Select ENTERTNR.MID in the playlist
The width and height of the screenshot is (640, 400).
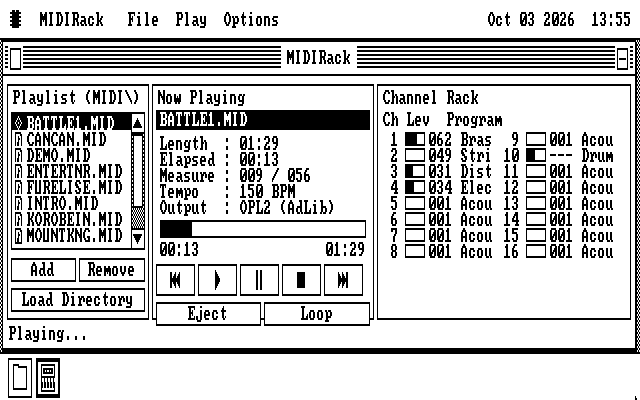click(71, 171)
